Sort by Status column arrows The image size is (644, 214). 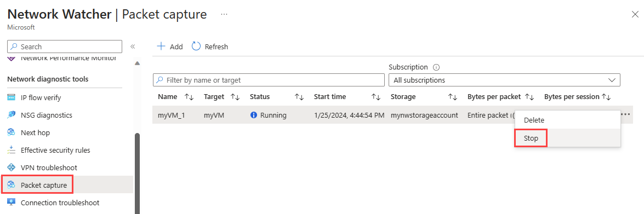[299, 97]
